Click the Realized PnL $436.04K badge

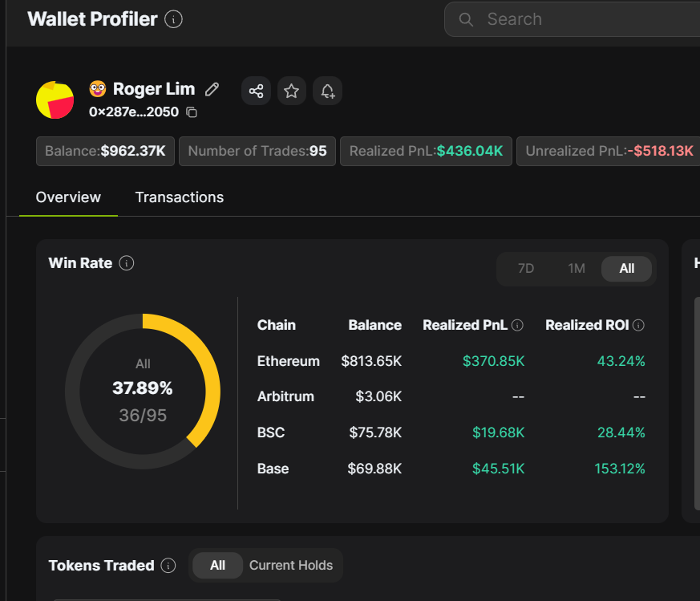click(426, 151)
